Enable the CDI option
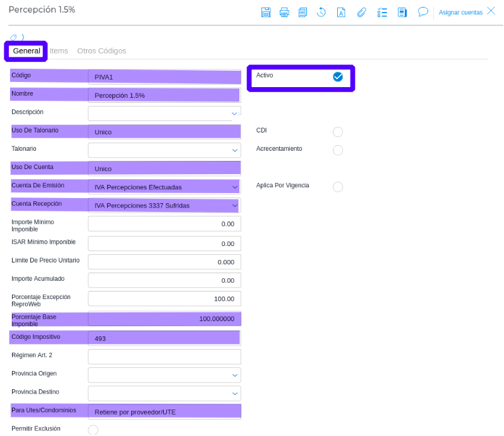This screenshot has width=504, height=436. [x=338, y=132]
